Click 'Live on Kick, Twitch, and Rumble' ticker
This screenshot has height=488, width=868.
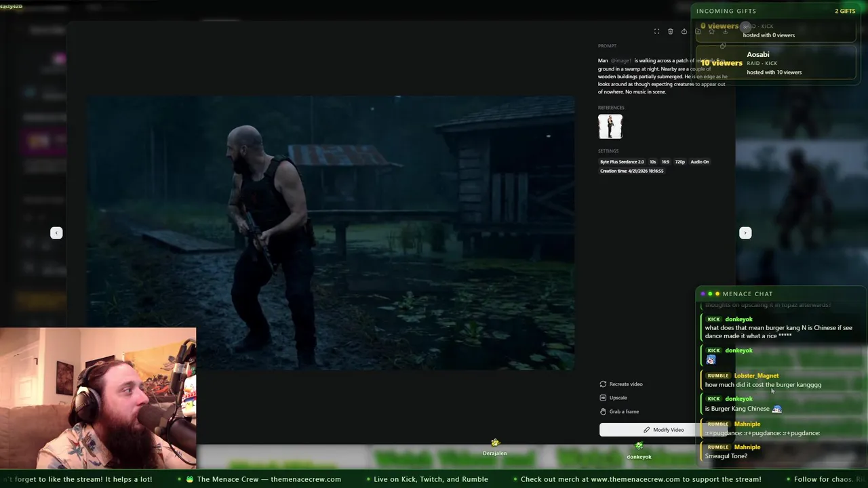click(x=431, y=479)
